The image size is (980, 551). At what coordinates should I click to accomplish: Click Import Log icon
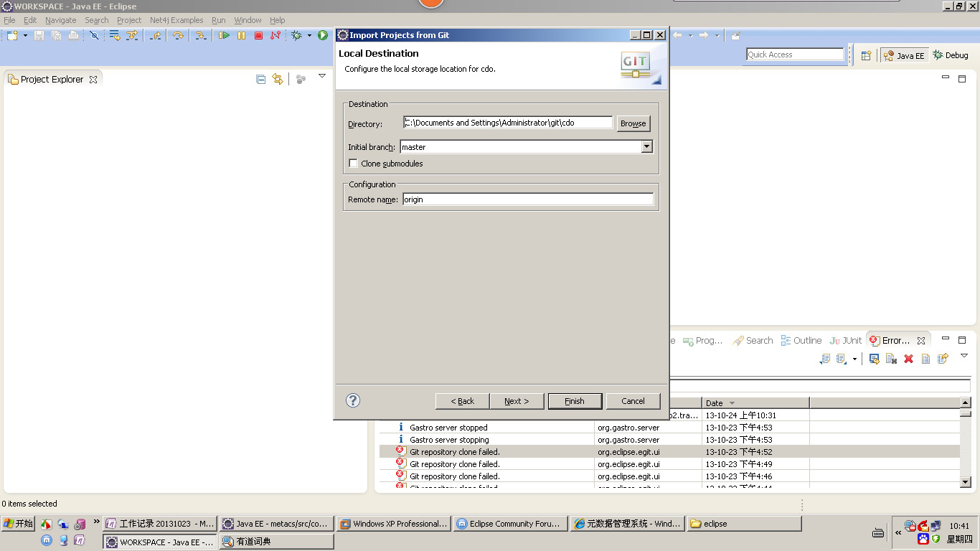click(x=842, y=359)
